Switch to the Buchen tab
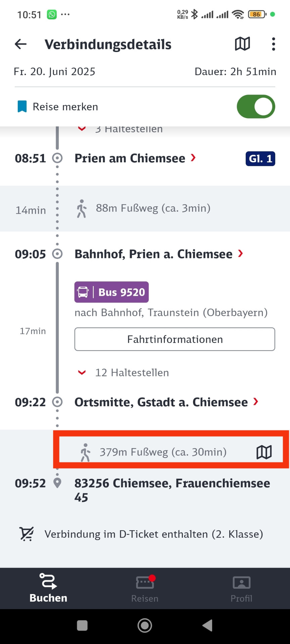This screenshot has width=290, height=644. click(x=48, y=588)
